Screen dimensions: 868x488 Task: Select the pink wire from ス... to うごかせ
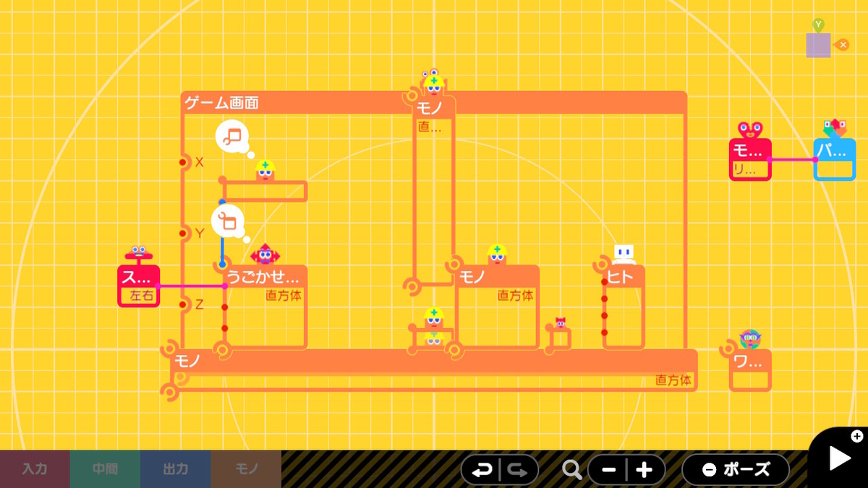[192, 286]
